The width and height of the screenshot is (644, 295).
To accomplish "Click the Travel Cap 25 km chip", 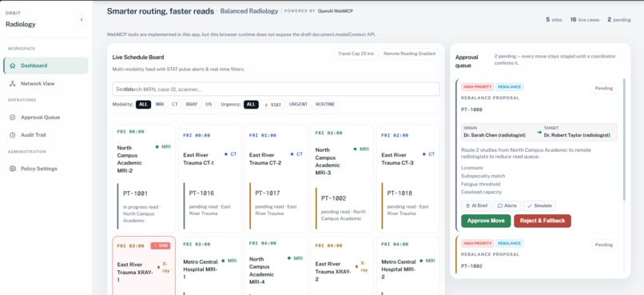I will point(356,54).
